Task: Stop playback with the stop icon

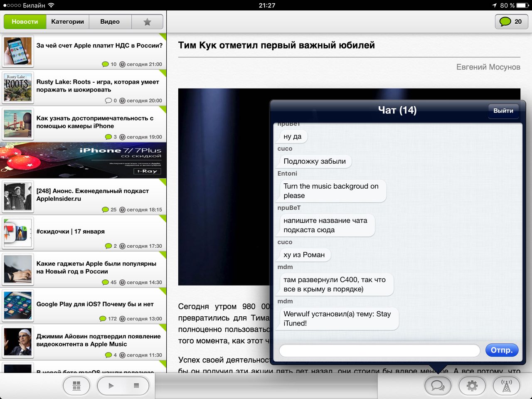Action: pos(136,386)
